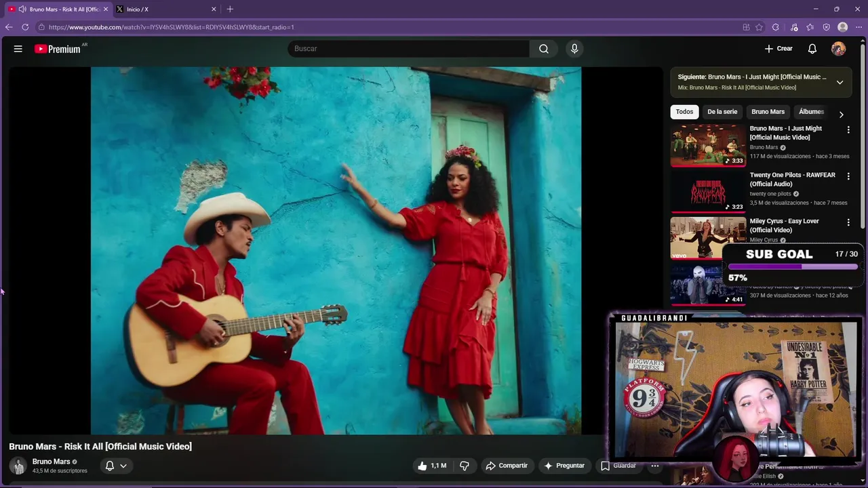Add page to favorites star icon
This screenshot has height=488, width=868.
(x=759, y=27)
